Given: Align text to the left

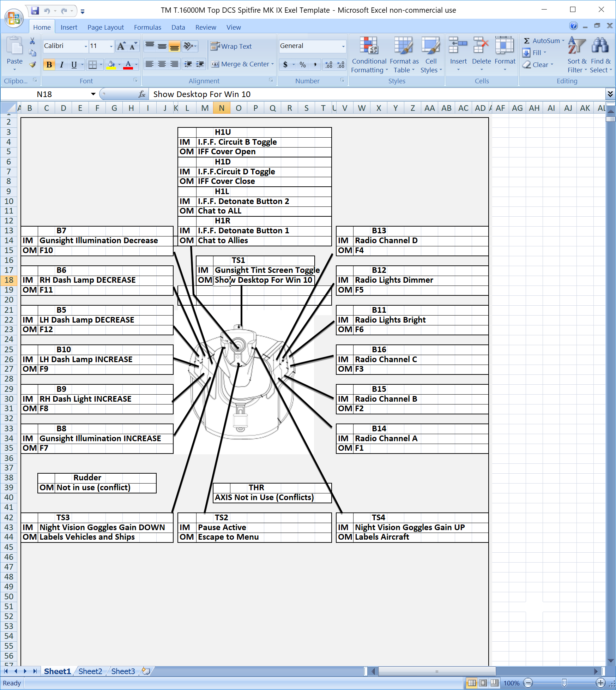Looking at the screenshot, I should point(150,64).
